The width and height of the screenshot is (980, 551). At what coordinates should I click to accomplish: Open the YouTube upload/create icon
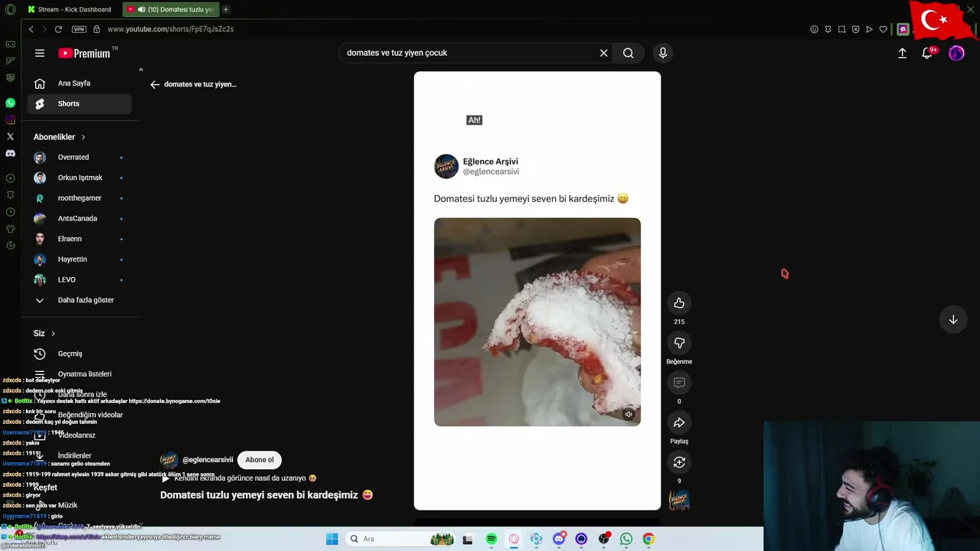tap(903, 53)
